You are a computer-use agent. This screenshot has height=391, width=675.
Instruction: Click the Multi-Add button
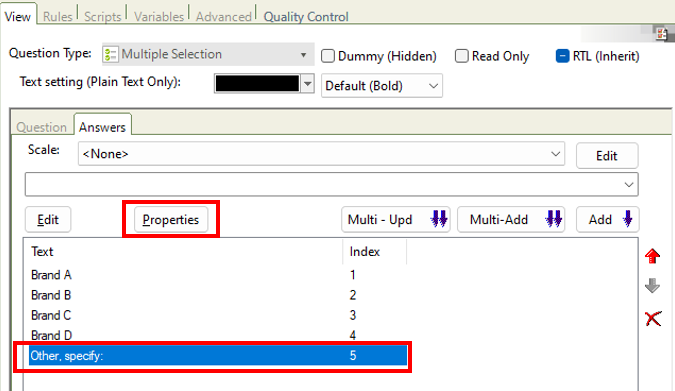[x=511, y=220]
